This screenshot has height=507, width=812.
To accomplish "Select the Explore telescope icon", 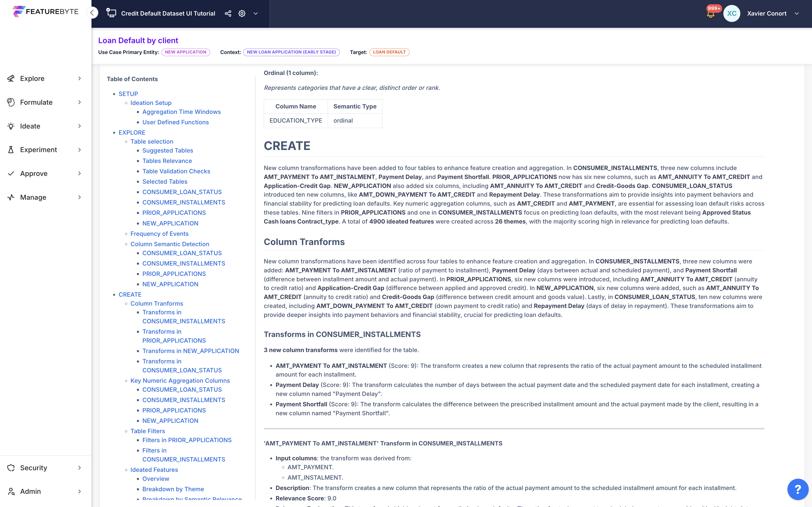I will click(x=11, y=78).
